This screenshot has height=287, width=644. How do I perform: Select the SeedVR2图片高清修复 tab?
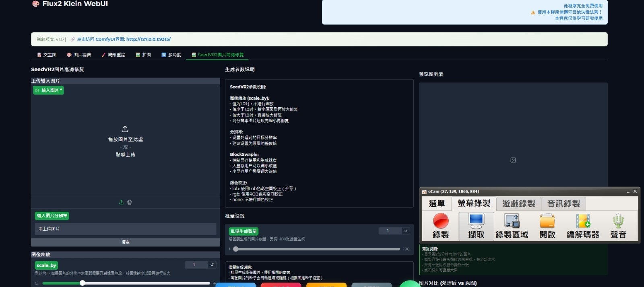coord(218,55)
